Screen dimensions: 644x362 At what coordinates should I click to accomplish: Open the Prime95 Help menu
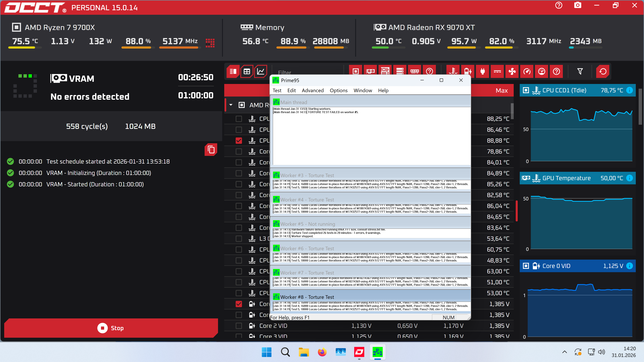[383, 90]
